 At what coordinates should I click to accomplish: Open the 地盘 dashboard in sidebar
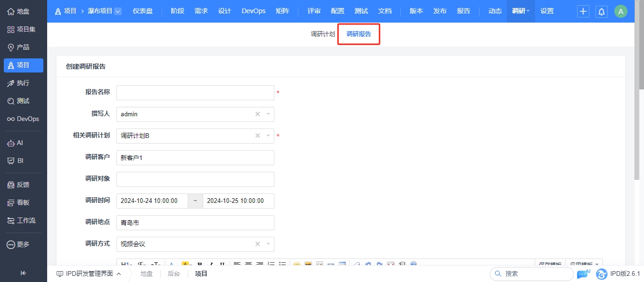click(x=19, y=11)
